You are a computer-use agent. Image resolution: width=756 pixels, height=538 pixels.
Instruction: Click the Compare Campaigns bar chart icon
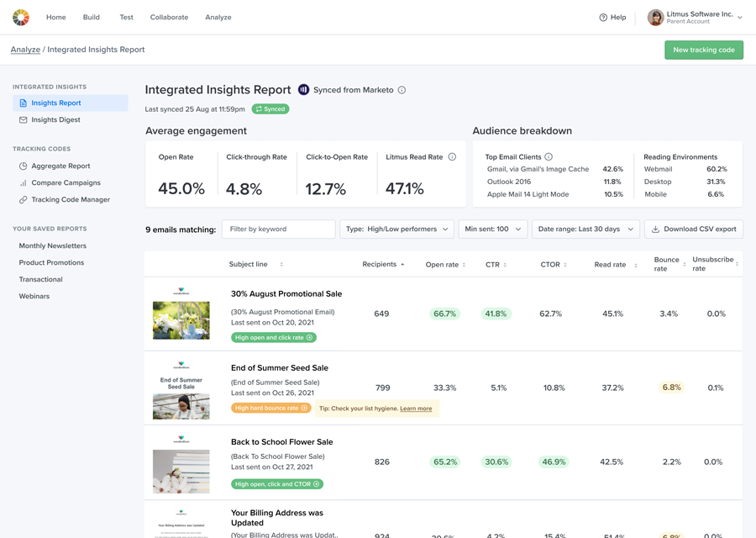click(24, 183)
